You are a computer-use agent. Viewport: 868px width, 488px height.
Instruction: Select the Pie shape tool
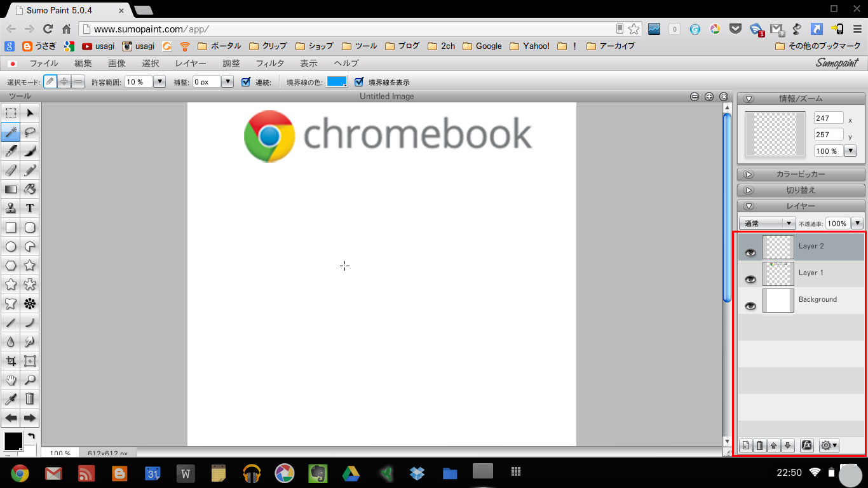(x=30, y=247)
